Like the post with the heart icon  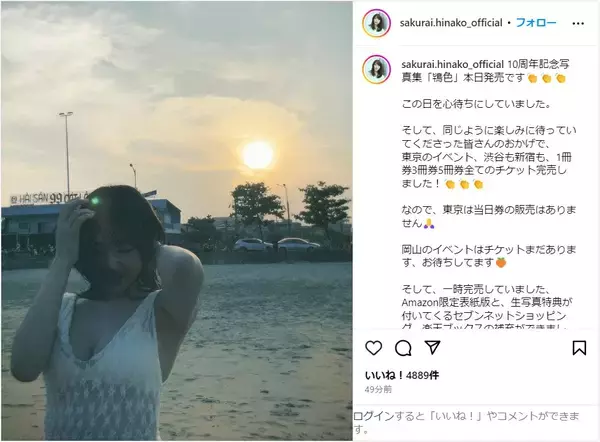[373, 348]
